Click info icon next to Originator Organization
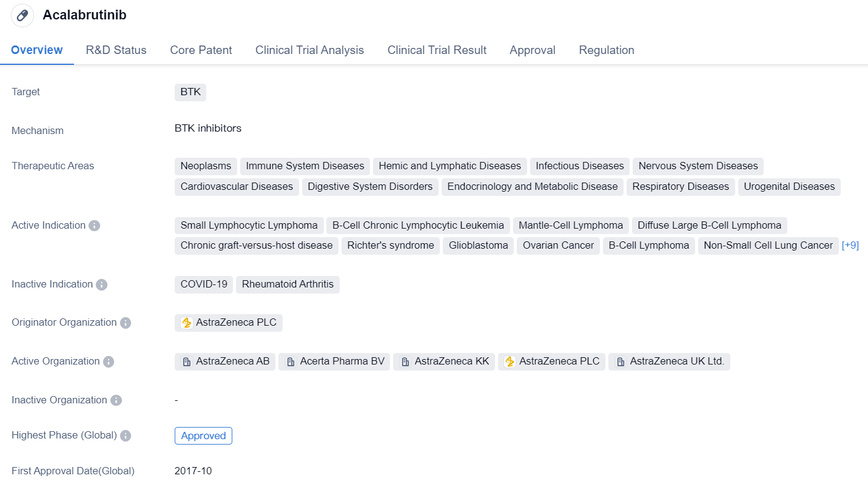Image resolution: width=868 pixels, height=484 pixels. pos(126,323)
